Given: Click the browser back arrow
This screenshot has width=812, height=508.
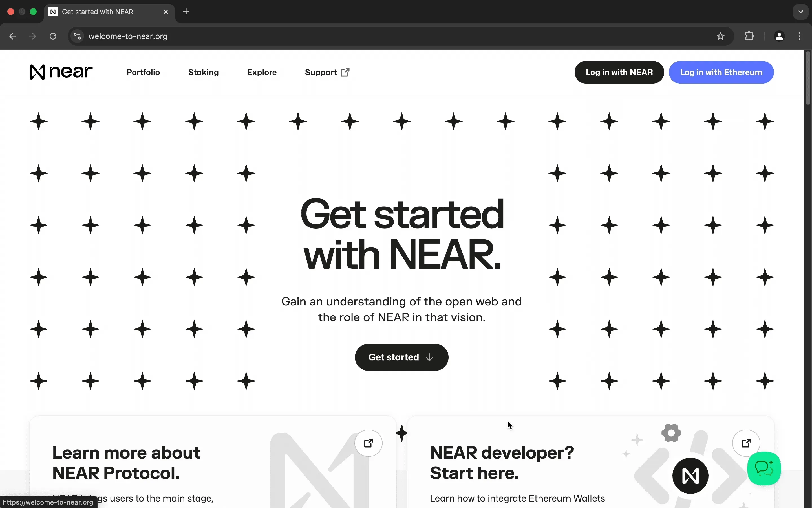Looking at the screenshot, I should pyautogui.click(x=12, y=36).
